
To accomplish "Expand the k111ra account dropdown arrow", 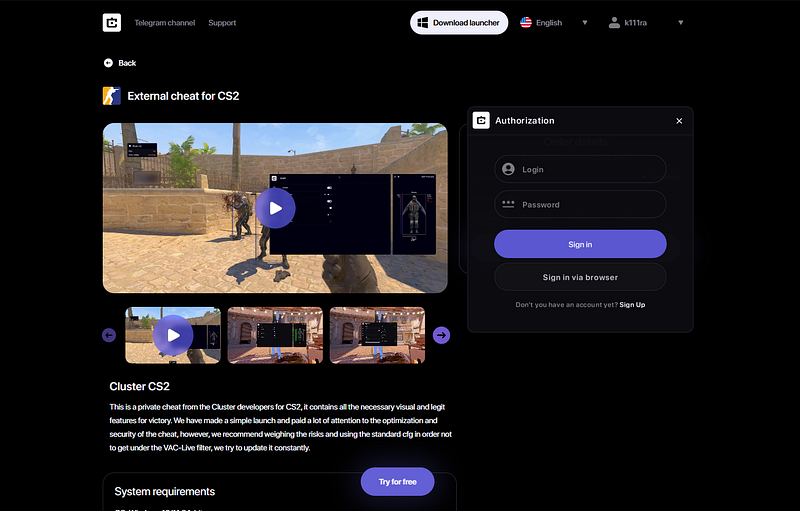I will (680, 22).
